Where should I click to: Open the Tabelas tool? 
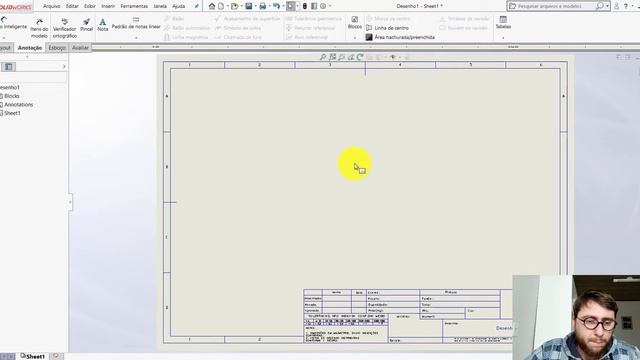click(503, 22)
